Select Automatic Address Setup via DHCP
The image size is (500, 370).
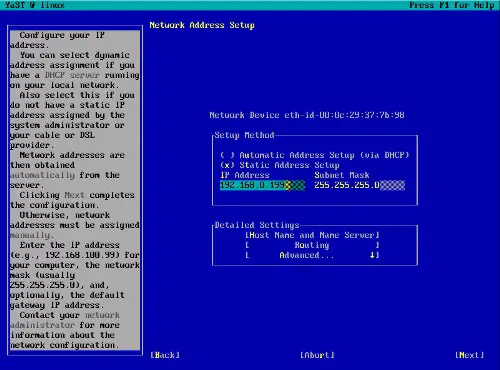coord(314,155)
